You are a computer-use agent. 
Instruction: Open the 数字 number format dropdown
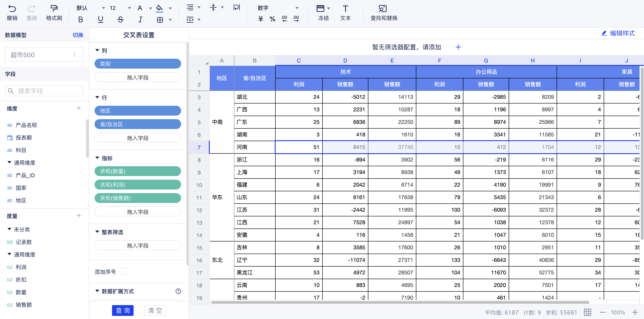point(297,8)
